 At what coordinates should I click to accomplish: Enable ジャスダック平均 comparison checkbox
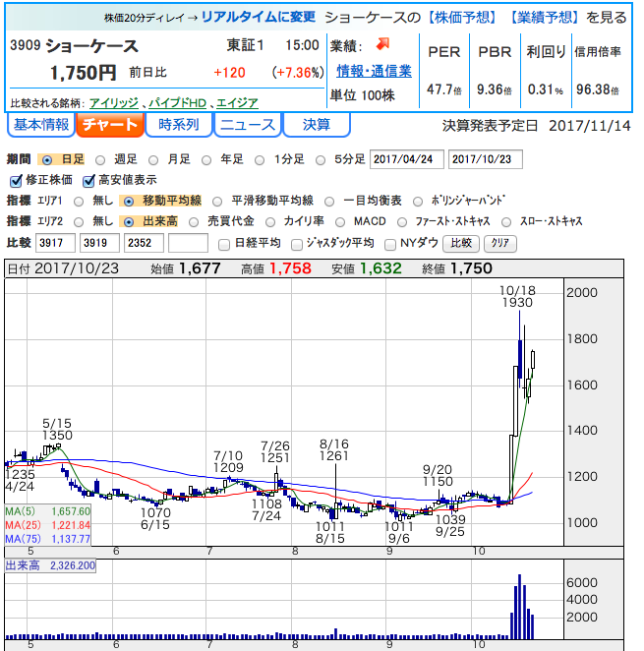(x=297, y=245)
